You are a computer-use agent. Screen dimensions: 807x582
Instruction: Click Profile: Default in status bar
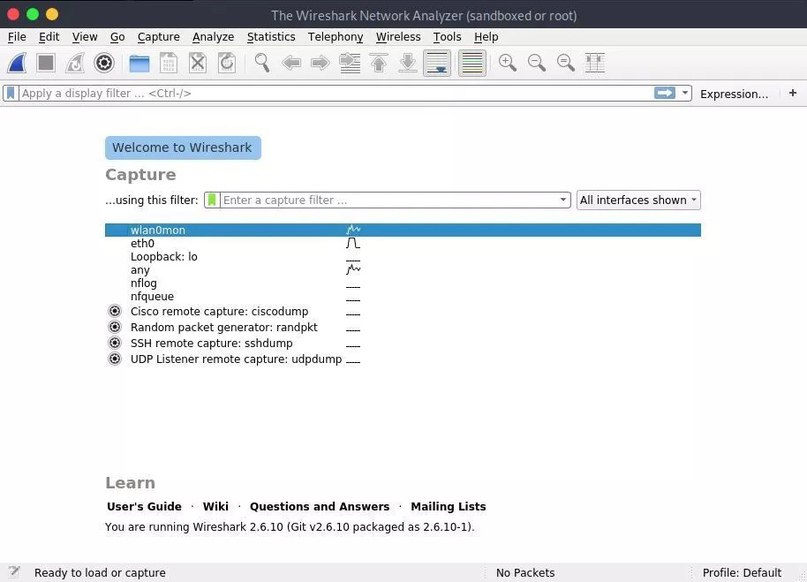click(x=742, y=573)
